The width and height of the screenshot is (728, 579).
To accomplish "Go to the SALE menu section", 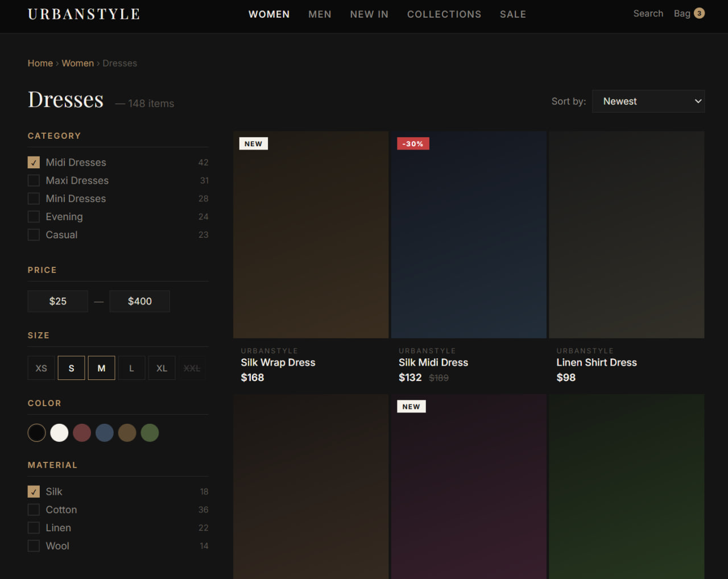I will tap(512, 14).
